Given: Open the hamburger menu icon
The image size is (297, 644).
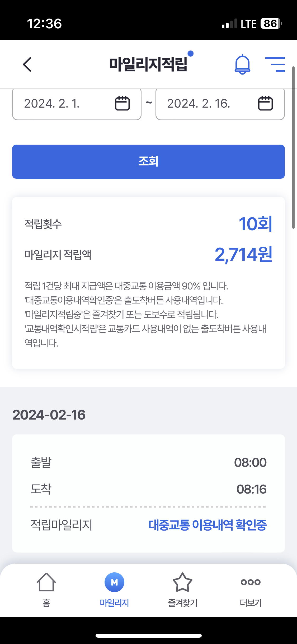Looking at the screenshot, I should click(275, 64).
